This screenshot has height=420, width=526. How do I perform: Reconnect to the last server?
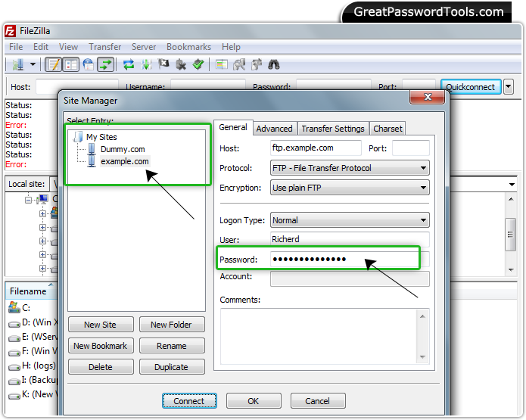pyautogui.click(x=198, y=64)
